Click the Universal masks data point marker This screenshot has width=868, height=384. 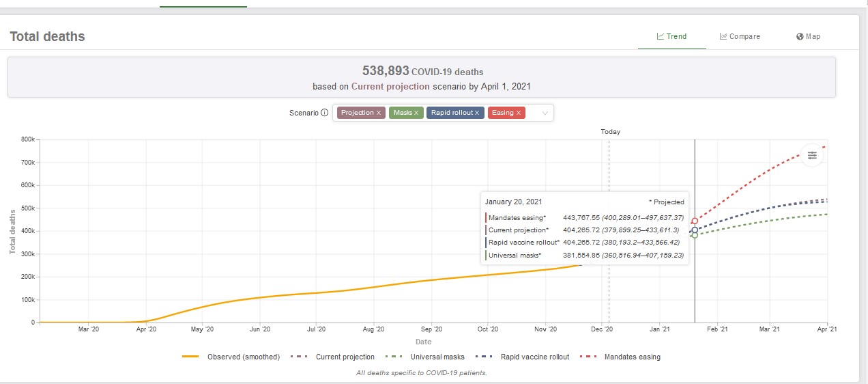tap(695, 235)
